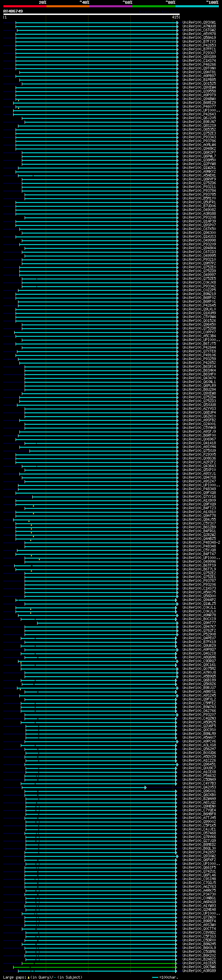Open hit UniRef100_Q93XW1

[x=199, y=23]
